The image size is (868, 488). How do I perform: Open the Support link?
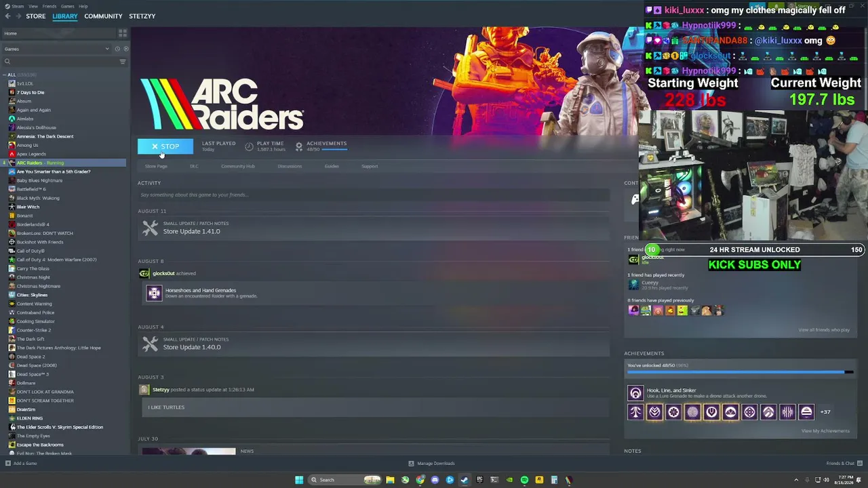[x=370, y=166]
